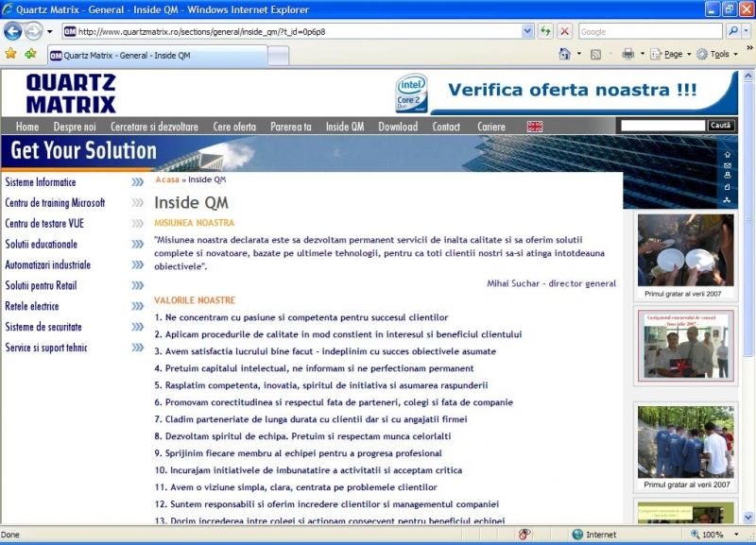Viewport: 756px width, 545px height.
Task: Click the site home icon in banner
Action: (727, 154)
